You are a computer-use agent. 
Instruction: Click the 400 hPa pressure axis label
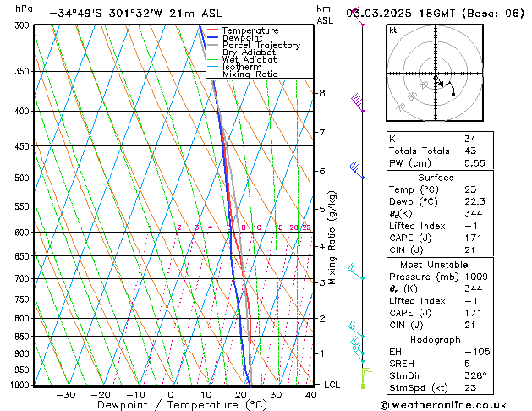click(24, 112)
